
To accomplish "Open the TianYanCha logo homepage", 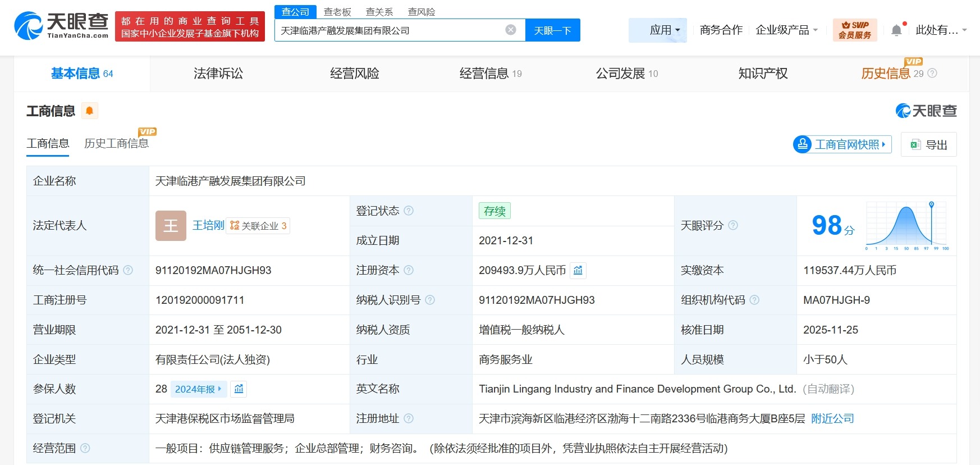I will pos(61,26).
